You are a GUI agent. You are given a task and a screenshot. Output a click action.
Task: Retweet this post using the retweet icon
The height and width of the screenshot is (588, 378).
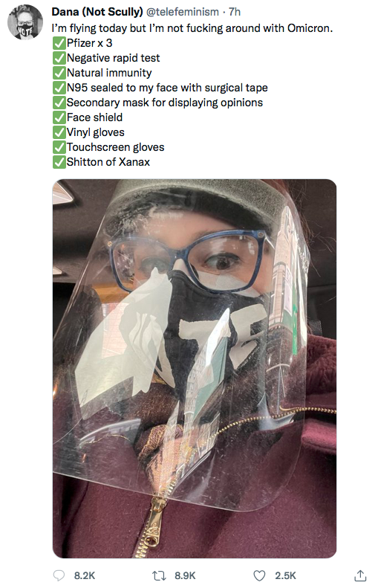(x=159, y=575)
